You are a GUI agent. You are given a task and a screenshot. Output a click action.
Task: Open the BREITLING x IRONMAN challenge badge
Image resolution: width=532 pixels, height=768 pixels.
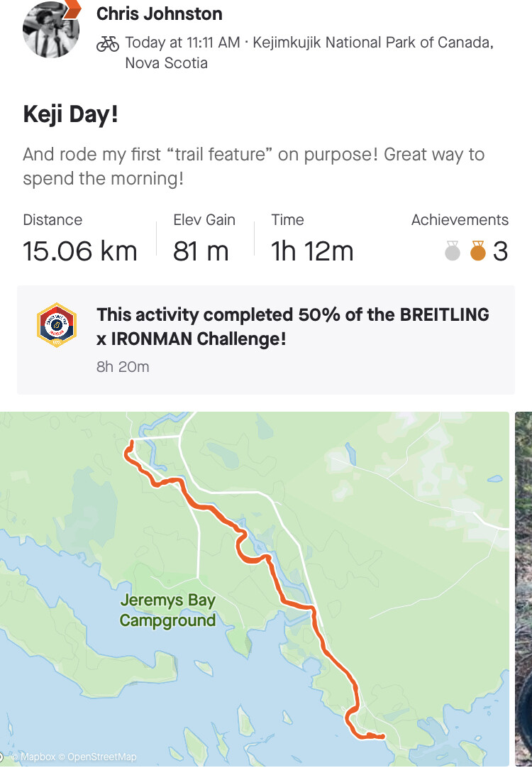[57, 325]
